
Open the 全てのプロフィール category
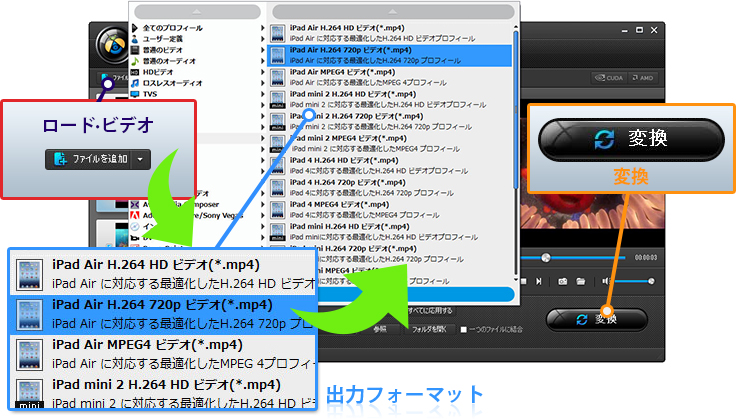(x=173, y=28)
